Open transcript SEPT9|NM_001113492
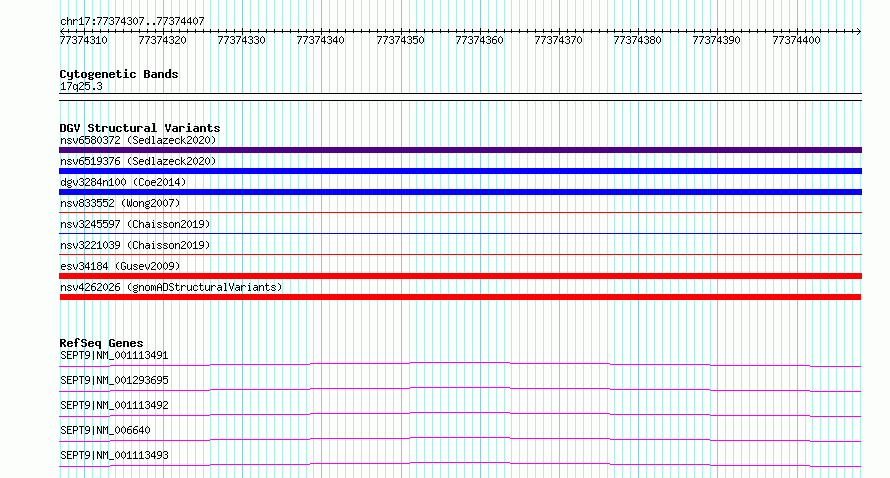This screenshot has width=890, height=478. coord(114,405)
